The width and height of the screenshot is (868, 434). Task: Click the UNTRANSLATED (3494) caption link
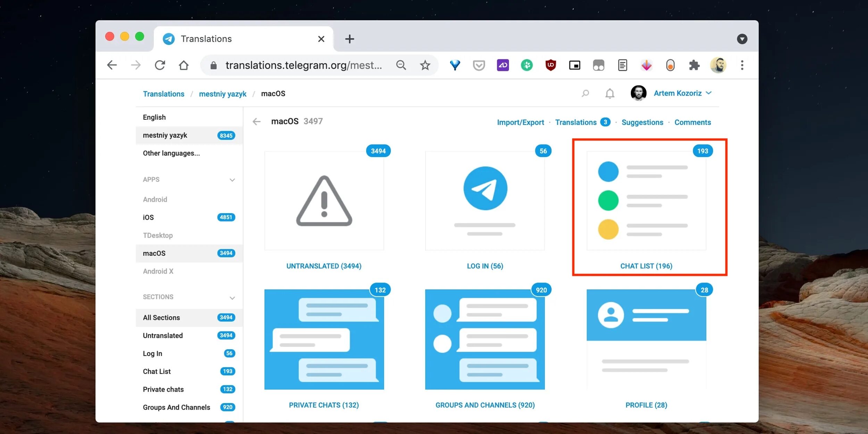324,266
